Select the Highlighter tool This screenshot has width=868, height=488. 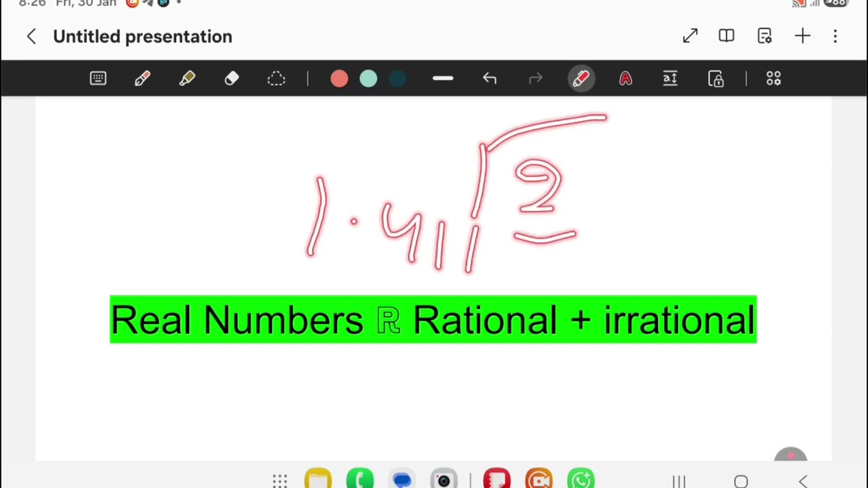click(187, 79)
